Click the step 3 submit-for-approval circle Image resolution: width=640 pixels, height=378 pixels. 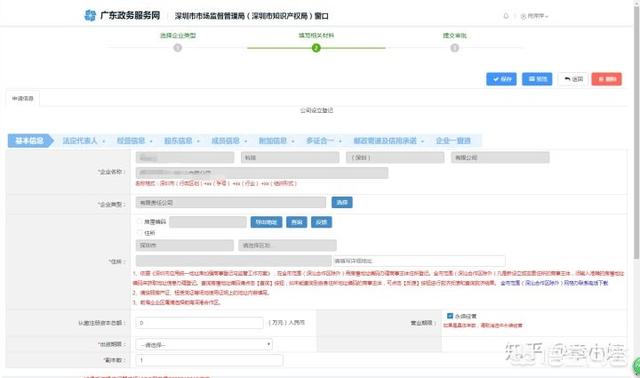point(454,48)
